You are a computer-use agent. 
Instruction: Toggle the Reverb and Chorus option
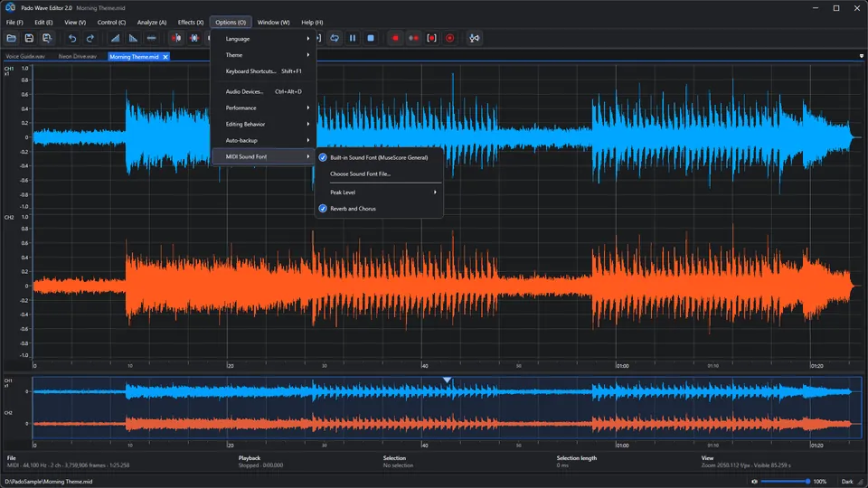(x=379, y=209)
